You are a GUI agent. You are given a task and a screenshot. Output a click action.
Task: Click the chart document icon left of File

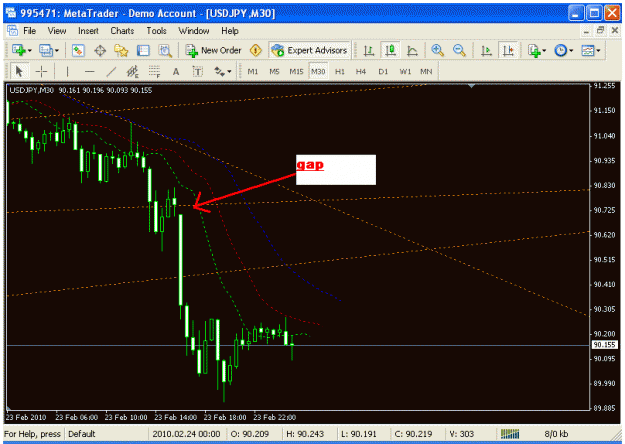pyautogui.click(x=12, y=31)
